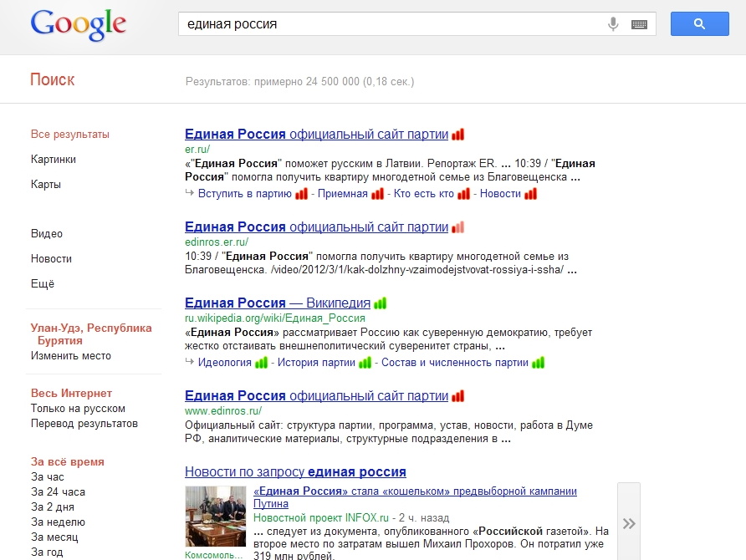Click green bars after 'История партии'
The width and height of the screenshot is (746, 560).
[365, 363]
